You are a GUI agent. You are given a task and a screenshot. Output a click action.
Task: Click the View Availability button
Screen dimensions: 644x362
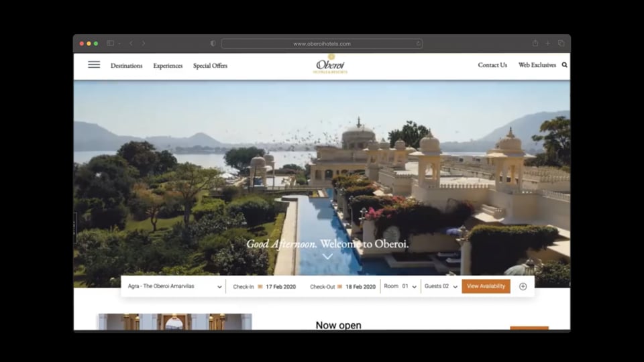(486, 286)
